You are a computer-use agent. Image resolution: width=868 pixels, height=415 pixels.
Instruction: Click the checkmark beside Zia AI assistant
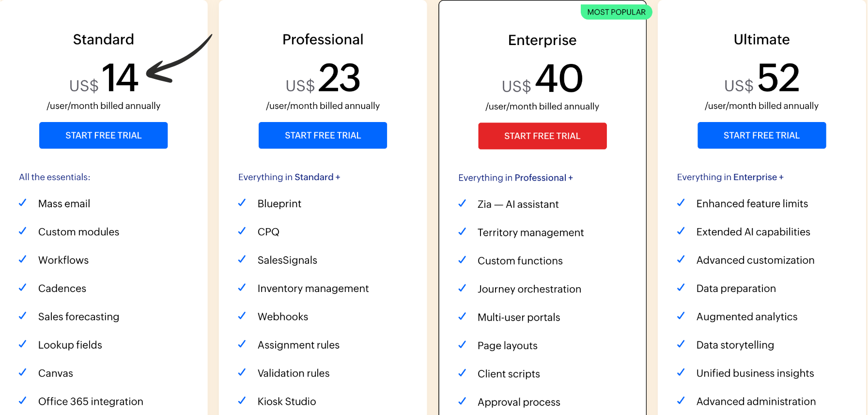(x=462, y=203)
